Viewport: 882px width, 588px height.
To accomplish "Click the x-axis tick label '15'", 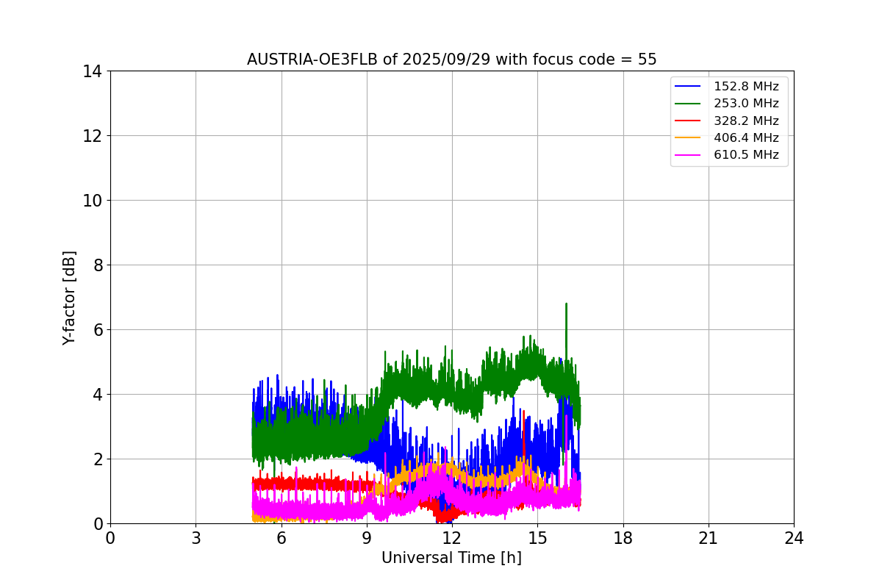I will coord(537,538).
